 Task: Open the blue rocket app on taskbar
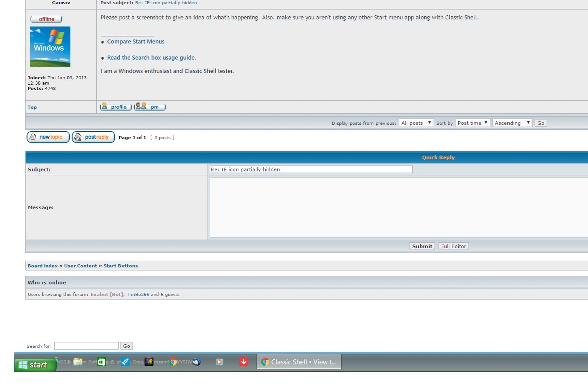click(125, 362)
